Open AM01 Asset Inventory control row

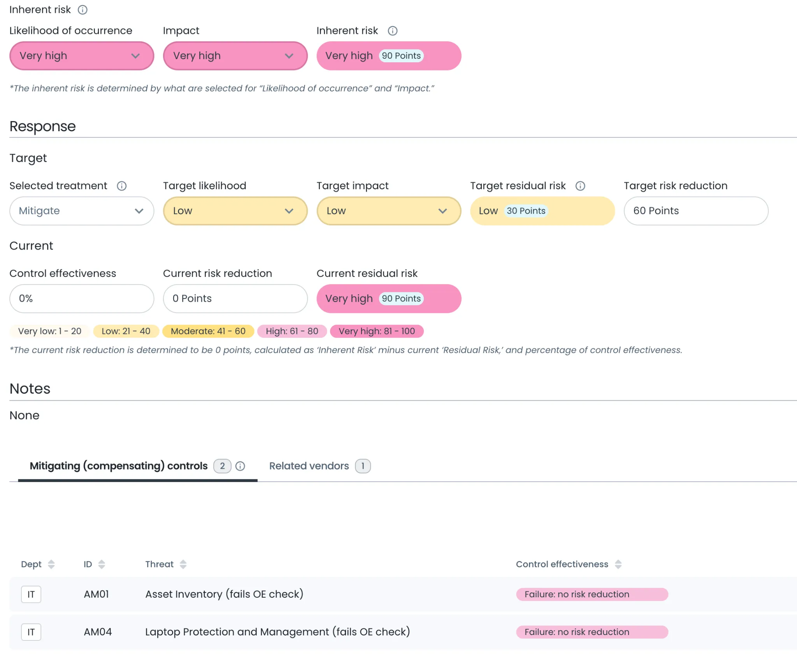[x=224, y=594]
